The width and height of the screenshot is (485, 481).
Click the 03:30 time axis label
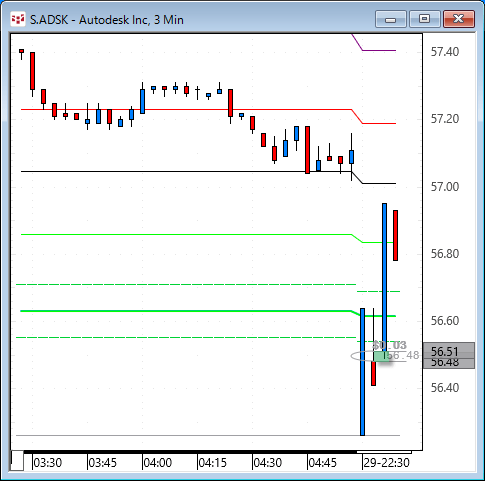tap(48, 463)
